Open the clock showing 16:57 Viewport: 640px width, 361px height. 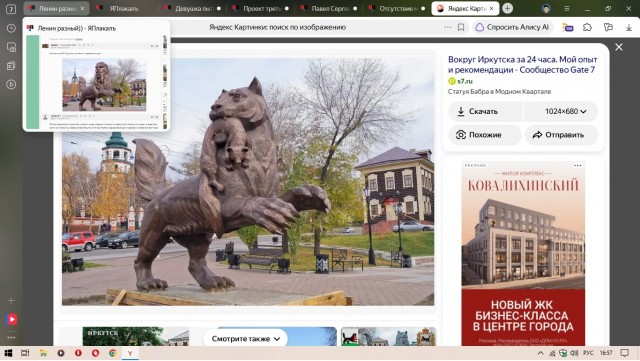606,353
